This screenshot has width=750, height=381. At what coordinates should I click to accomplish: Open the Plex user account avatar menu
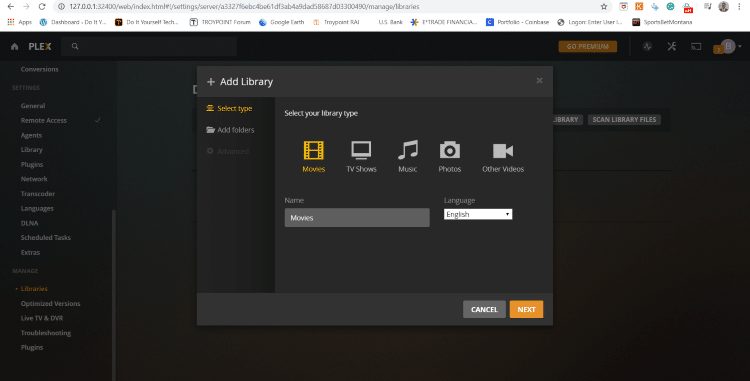pos(728,46)
